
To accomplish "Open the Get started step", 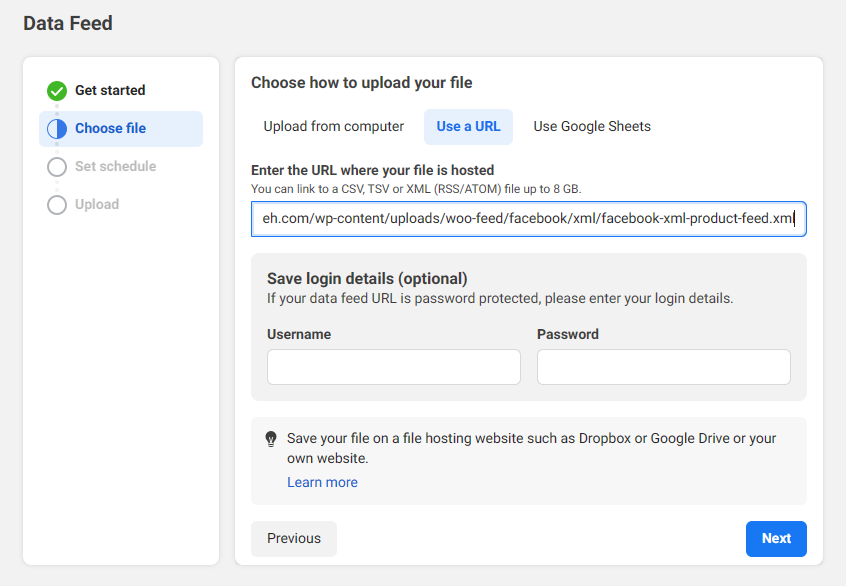I will [110, 91].
